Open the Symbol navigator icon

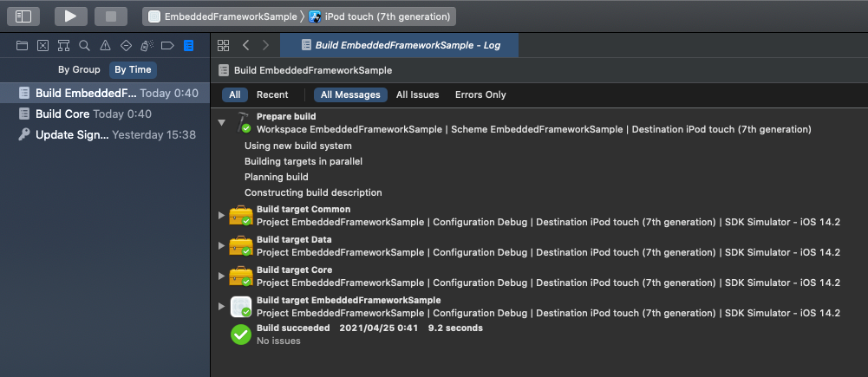[x=63, y=45]
